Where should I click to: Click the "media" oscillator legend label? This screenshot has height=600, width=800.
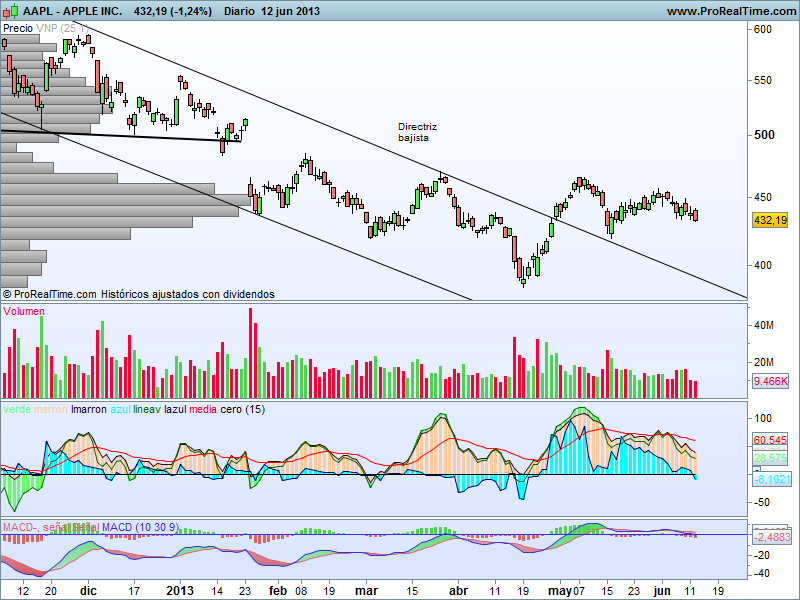click(203, 409)
